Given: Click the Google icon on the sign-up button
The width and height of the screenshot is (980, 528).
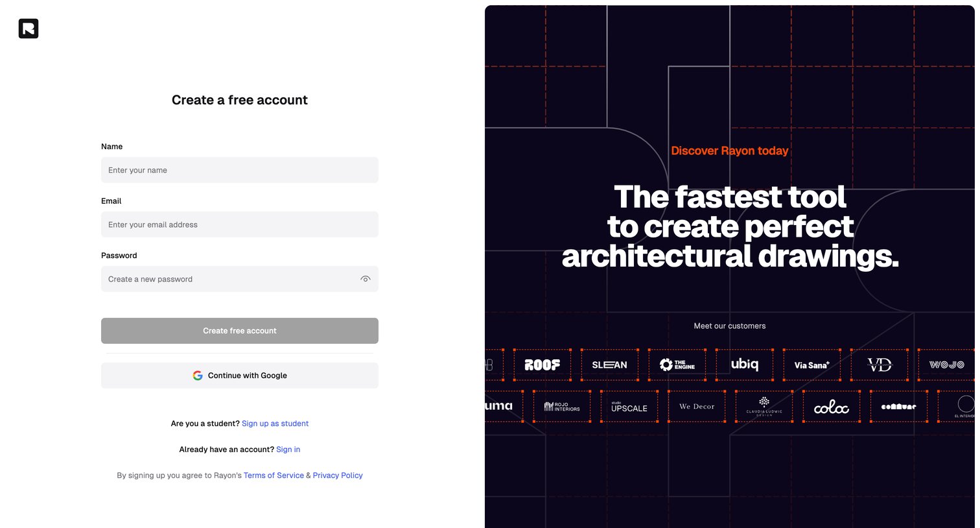Looking at the screenshot, I should (198, 376).
